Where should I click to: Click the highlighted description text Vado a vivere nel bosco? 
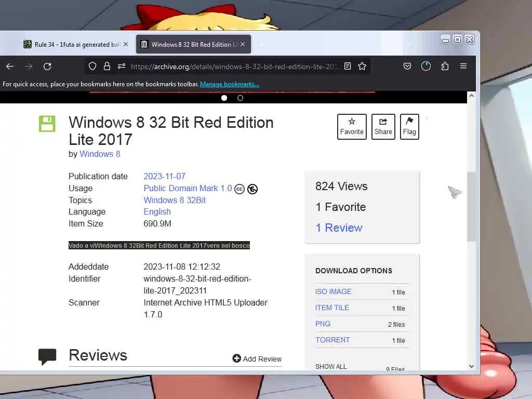[159, 245]
